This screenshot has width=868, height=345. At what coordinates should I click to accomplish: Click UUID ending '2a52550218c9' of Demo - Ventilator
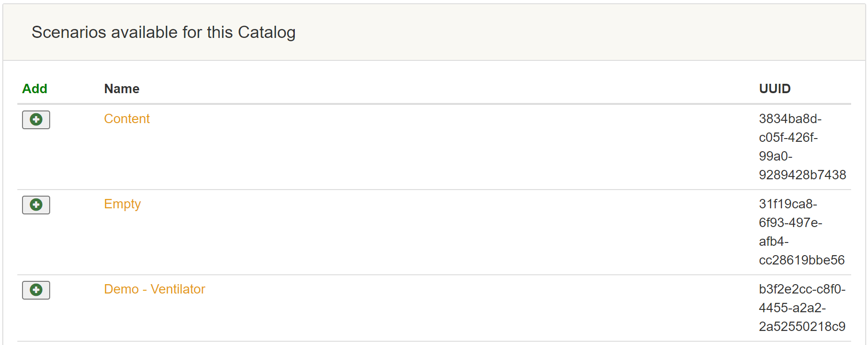(802, 327)
